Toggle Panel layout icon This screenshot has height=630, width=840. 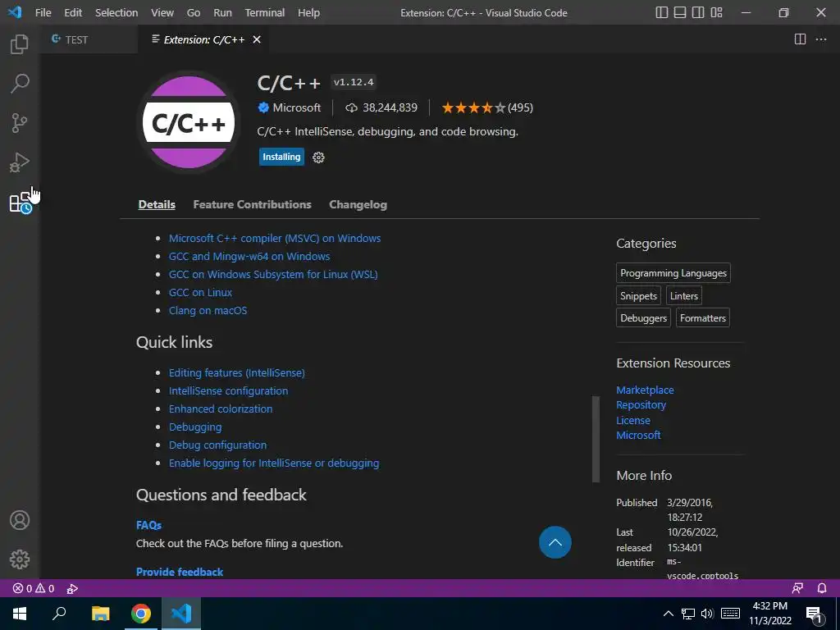pyautogui.click(x=680, y=12)
